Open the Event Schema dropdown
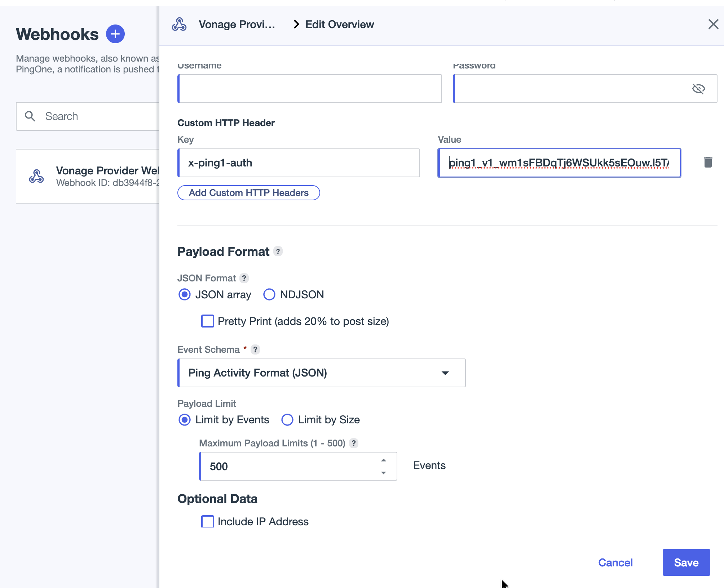 tap(322, 373)
